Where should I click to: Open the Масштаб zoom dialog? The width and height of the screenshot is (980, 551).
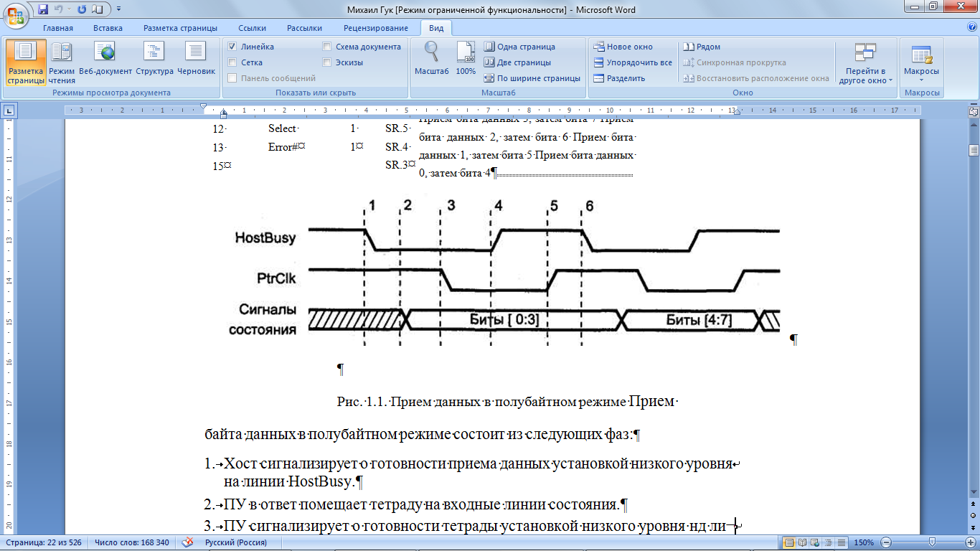point(432,59)
